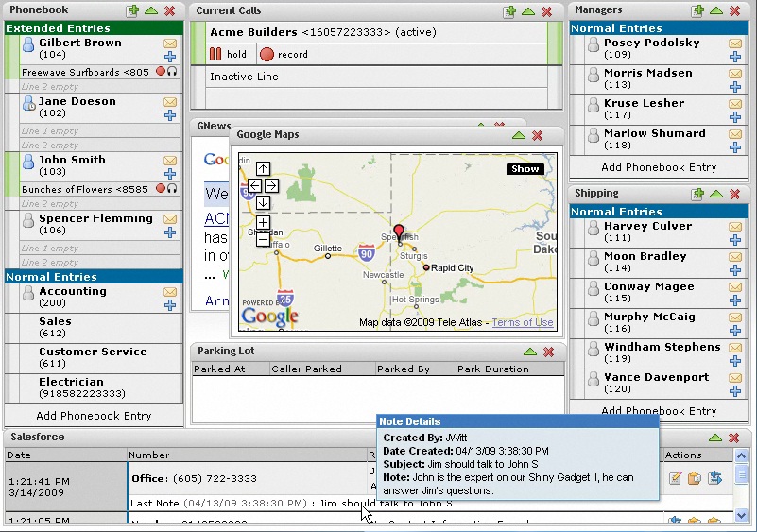Viewport: 757px width, 532px height.
Task: Click envelope icon next to Spencer Flemming
Action: pyautogui.click(x=170, y=219)
